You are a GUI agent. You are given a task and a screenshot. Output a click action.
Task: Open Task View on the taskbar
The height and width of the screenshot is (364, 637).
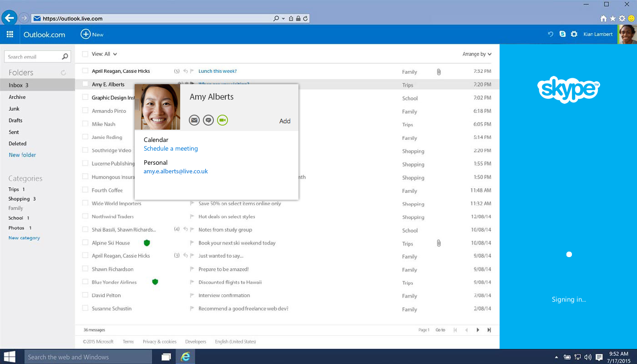(x=166, y=357)
